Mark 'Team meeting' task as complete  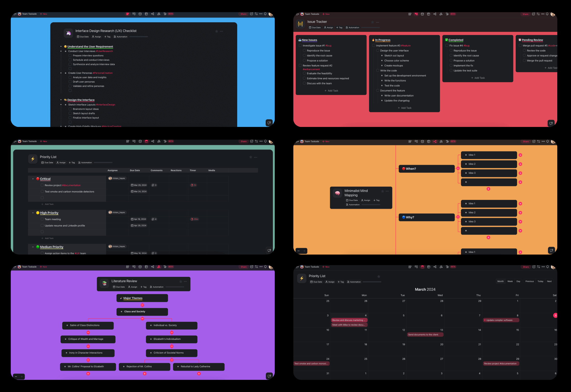click(42, 219)
